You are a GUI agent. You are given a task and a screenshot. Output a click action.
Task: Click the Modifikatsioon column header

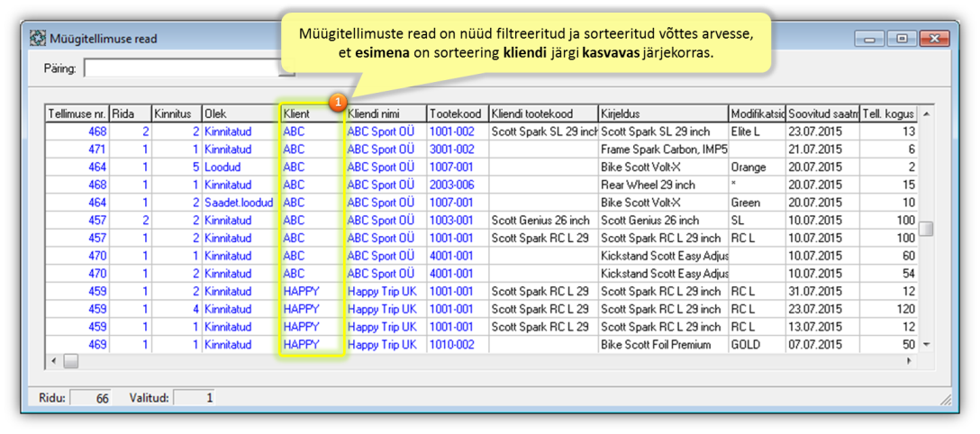[x=757, y=114]
